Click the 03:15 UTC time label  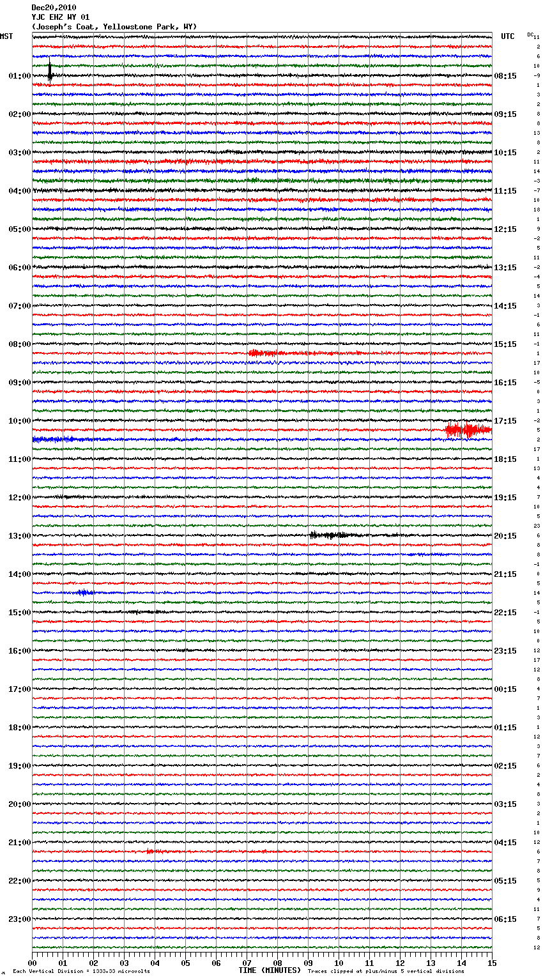coord(505,804)
